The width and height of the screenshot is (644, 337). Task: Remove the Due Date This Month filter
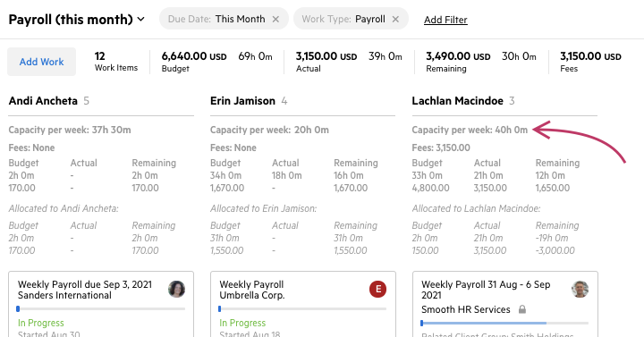pyautogui.click(x=275, y=20)
